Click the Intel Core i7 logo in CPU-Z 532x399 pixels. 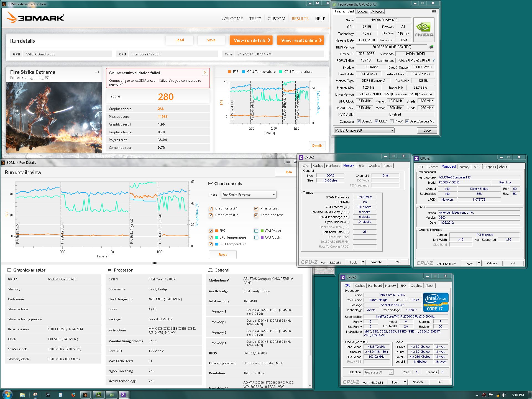pyautogui.click(x=436, y=302)
